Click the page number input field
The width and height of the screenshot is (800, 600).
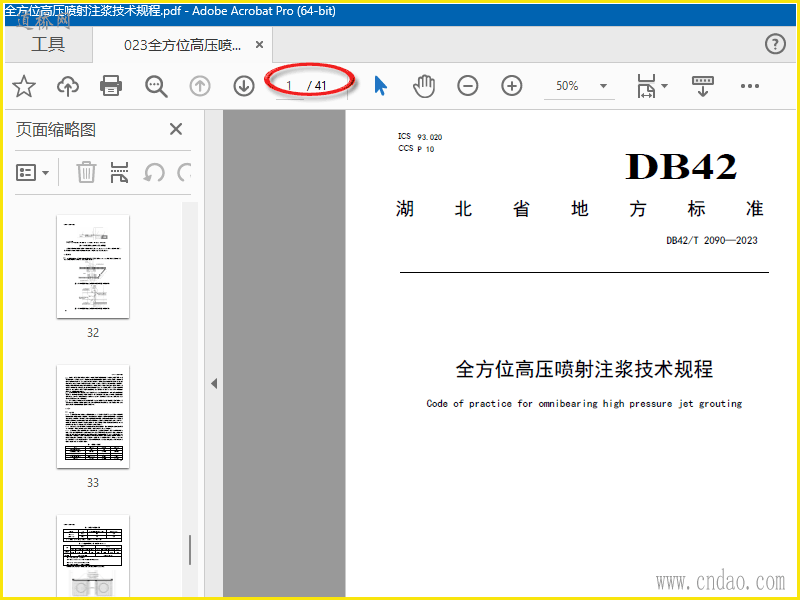click(x=290, y=86)
